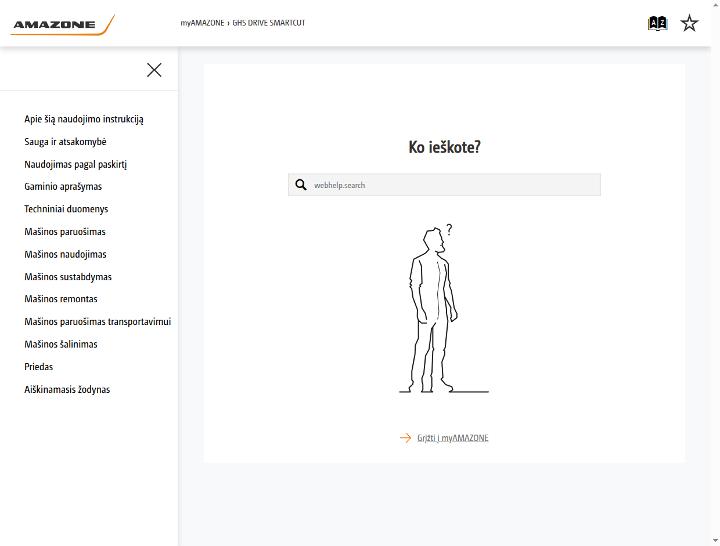Open the A-Z glossary book icon

(657, 23)
